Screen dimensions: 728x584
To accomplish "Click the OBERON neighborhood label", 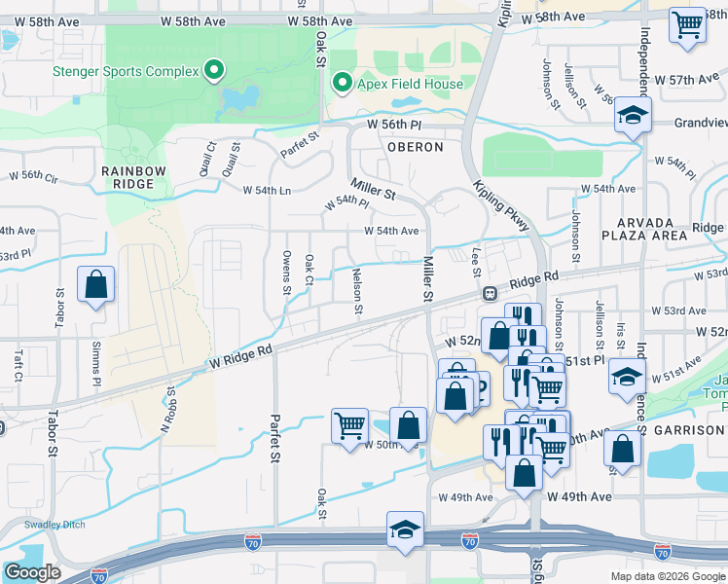I will (x=416, y=147).
